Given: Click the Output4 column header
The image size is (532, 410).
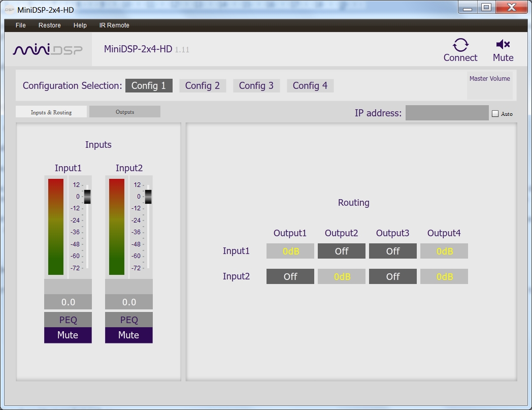Looking at the screenshot, I should tap(444, 233).
